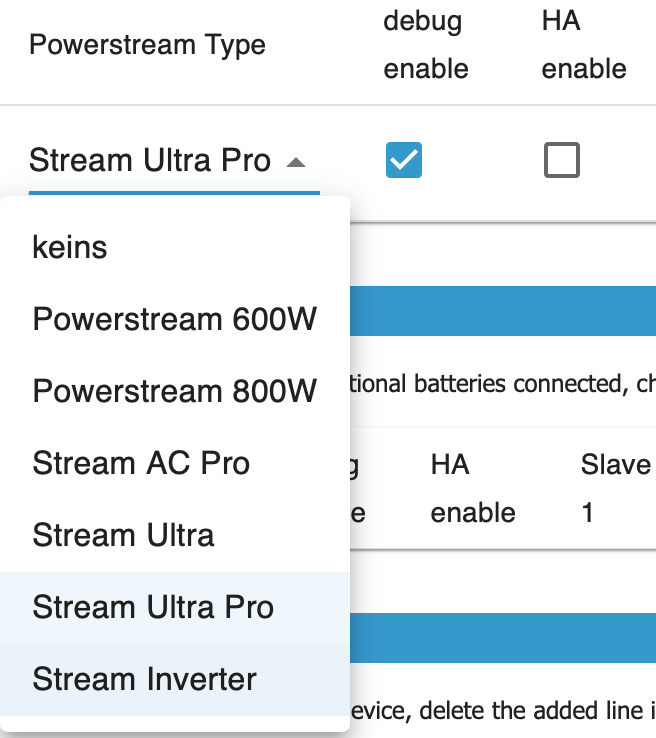Click the Slave 1 column header
The height and width of the screenshot is (738, 656).
coord(615,488)
